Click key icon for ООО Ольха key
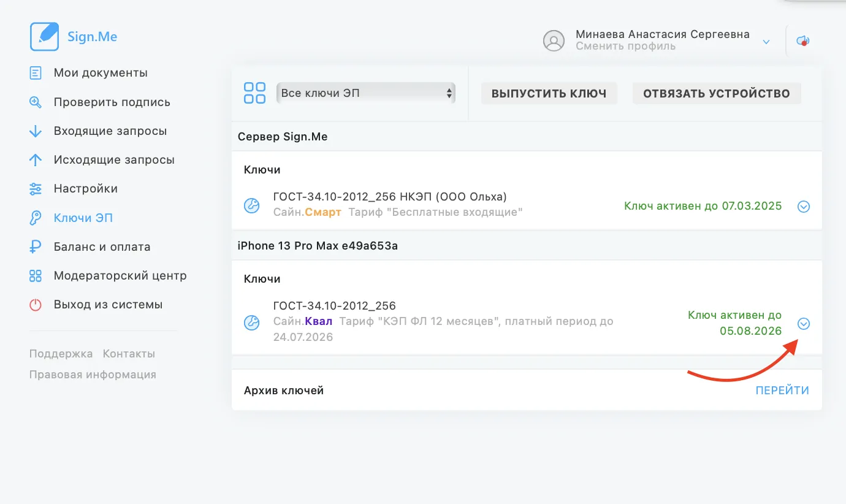 [x=252, y=205]
